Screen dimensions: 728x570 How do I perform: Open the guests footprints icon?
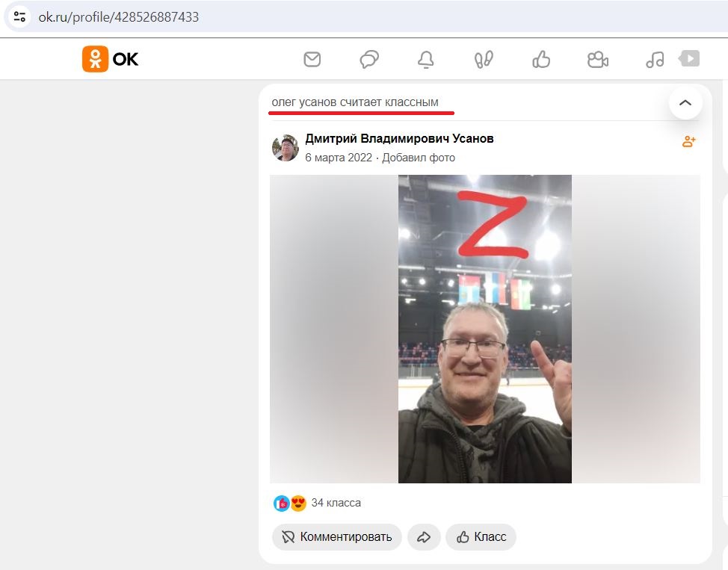point(484,60)
